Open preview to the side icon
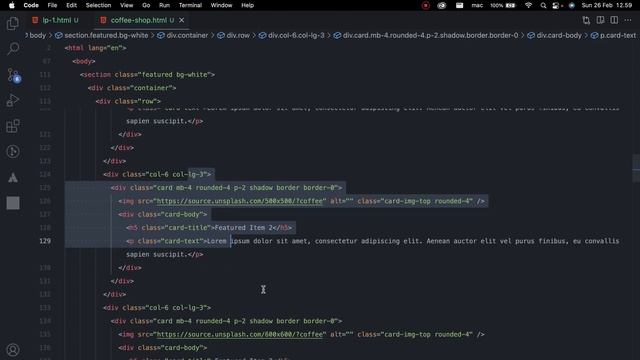The width and height of the screenshot is (640, 360). pos(600,20)
